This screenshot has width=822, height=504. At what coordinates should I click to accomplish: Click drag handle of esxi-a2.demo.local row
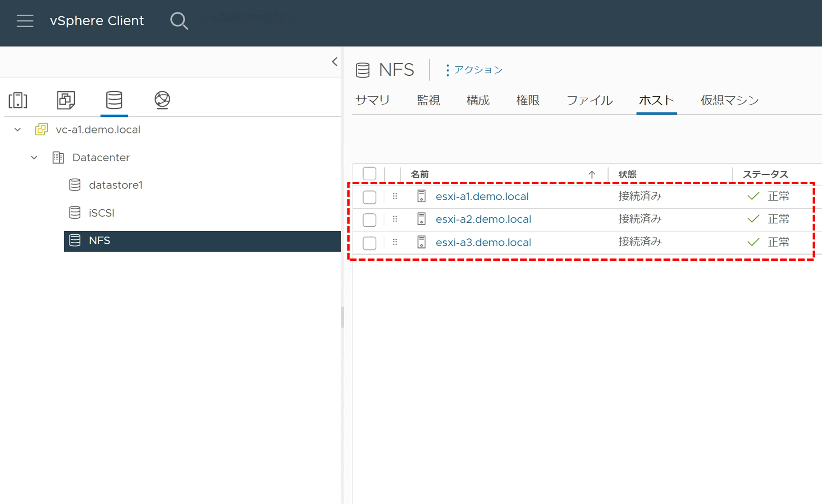click(395, 219)
